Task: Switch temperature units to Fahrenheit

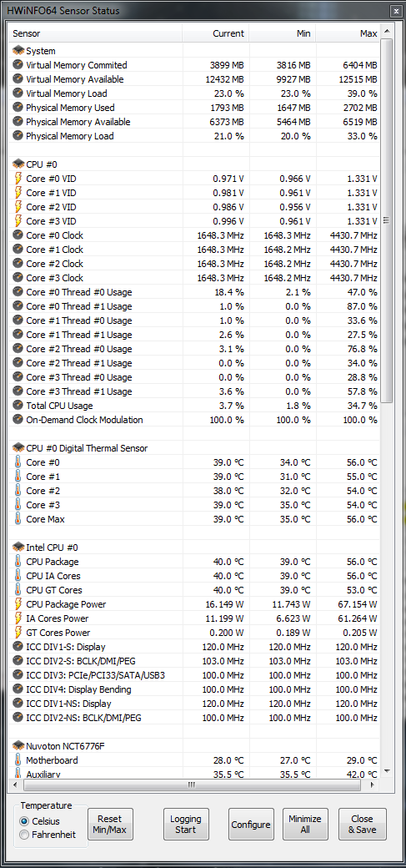Action: pyautogui.click(x=24, y=835)
